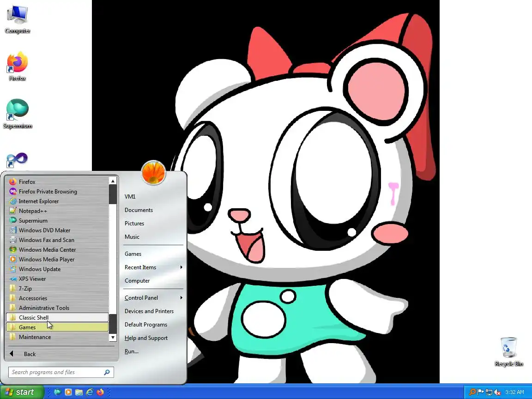Expand the 7-Zip folder

[57, 288]
